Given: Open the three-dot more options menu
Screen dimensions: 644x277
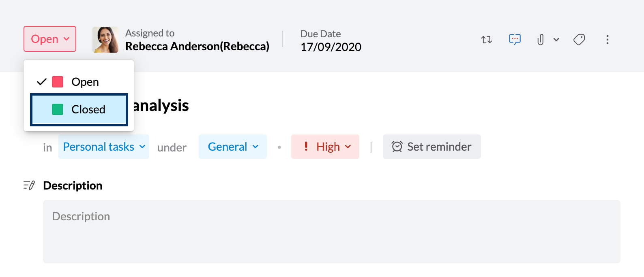Looking at the screenshot, I should point(607,39).
